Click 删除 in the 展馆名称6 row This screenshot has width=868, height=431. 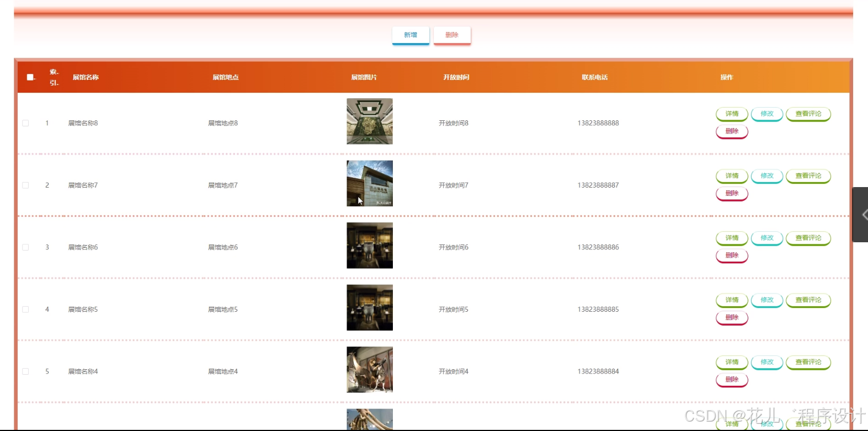pos(732,256)
